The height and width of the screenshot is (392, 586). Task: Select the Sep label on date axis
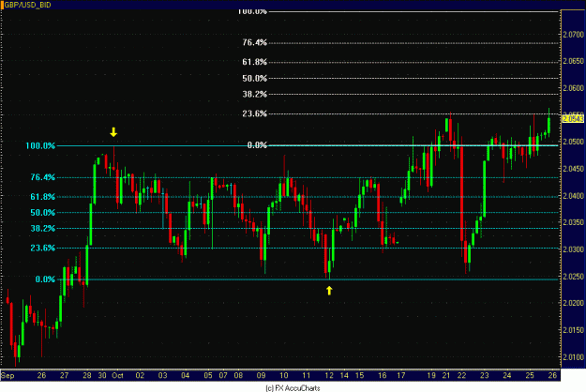pyautogui.click(x=8, y=375)
